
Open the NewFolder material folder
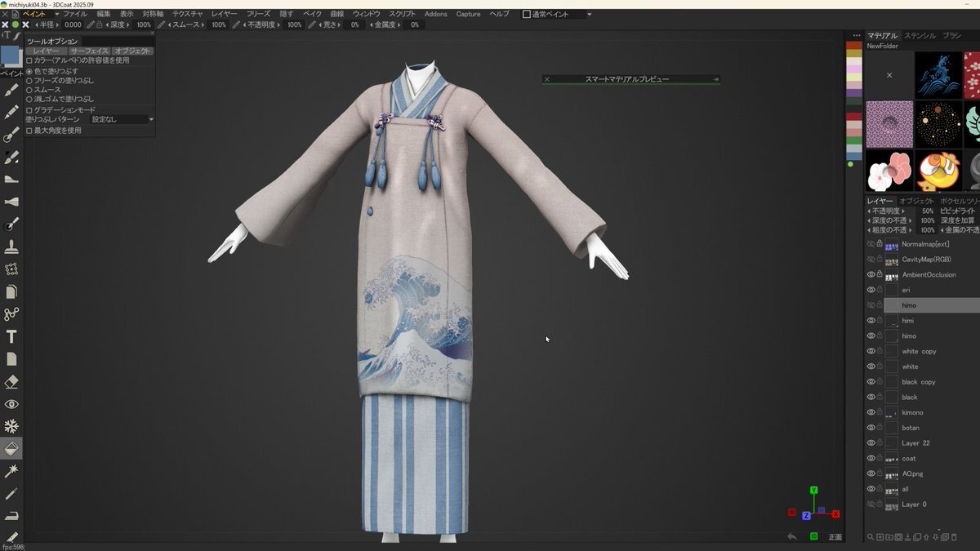tap(883, 46)
